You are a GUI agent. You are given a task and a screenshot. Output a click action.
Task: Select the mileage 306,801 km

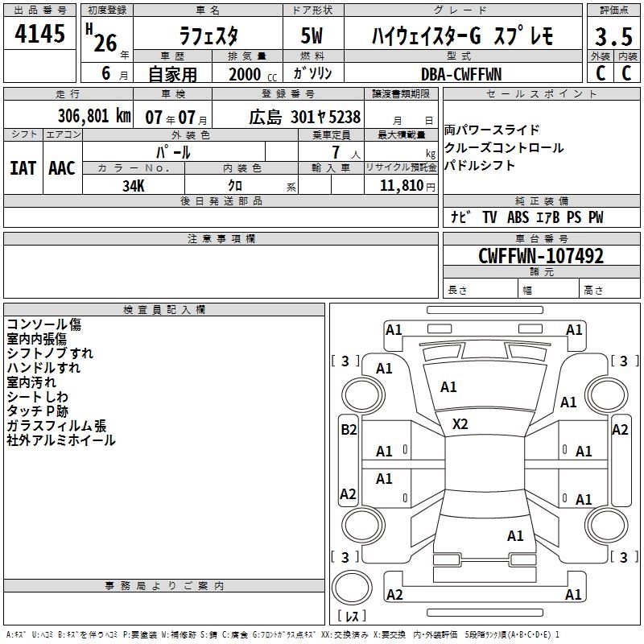[x=94, y=116]
